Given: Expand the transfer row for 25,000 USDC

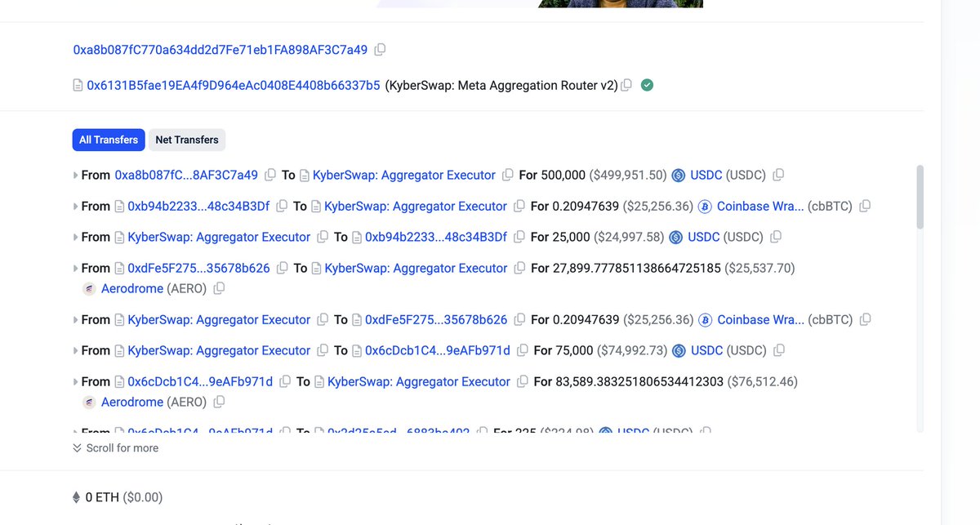Looking at the screenshot, I should [75, 237].
